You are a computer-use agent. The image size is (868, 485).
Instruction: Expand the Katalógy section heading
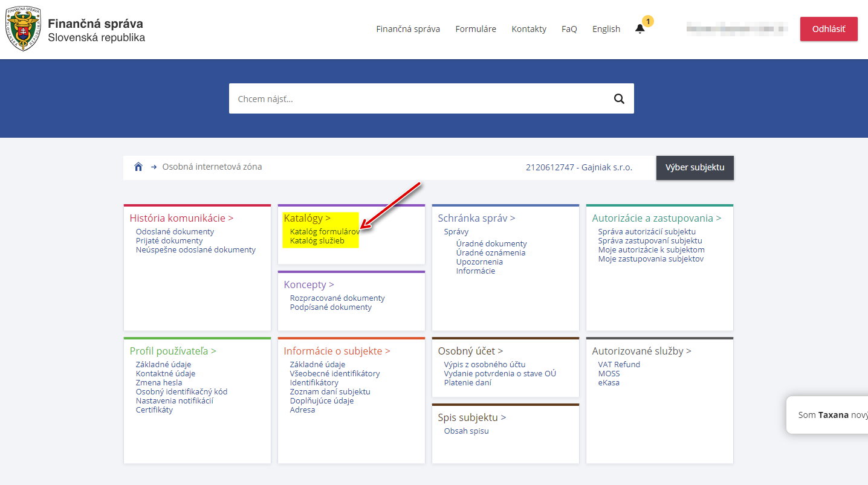pyautogui.click(x=307, y=218)
